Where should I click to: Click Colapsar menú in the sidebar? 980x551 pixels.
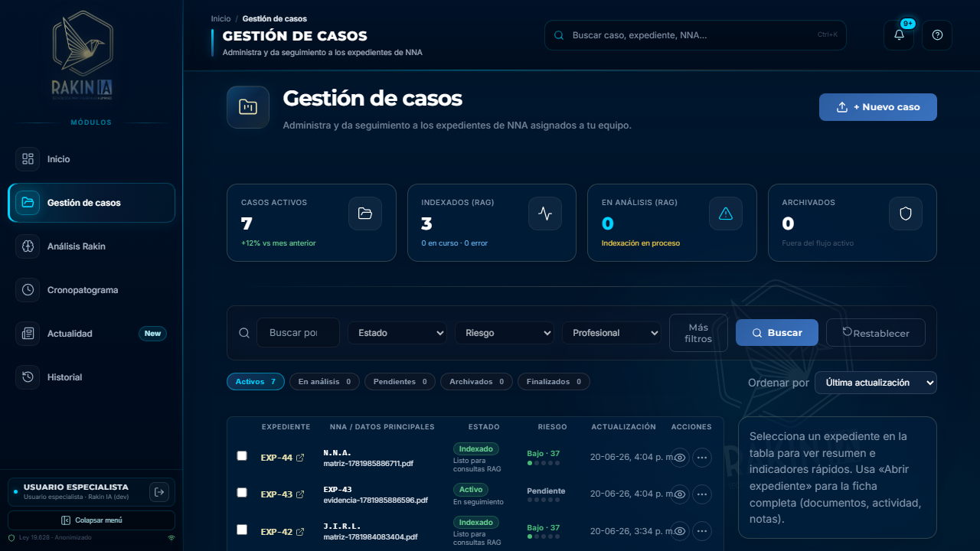point(92,520)
